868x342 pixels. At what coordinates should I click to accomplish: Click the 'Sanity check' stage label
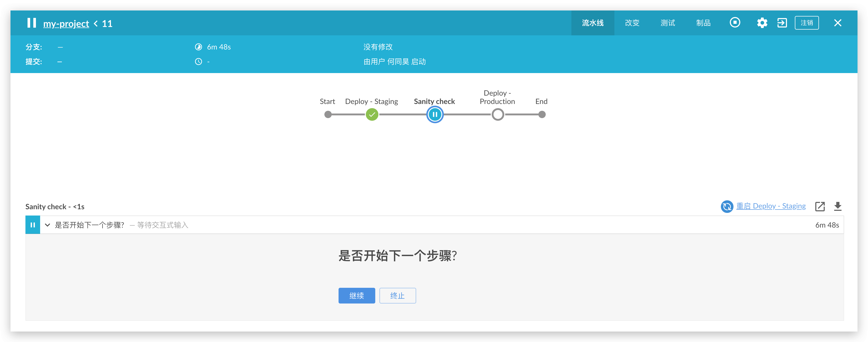[x=434, y=101]
